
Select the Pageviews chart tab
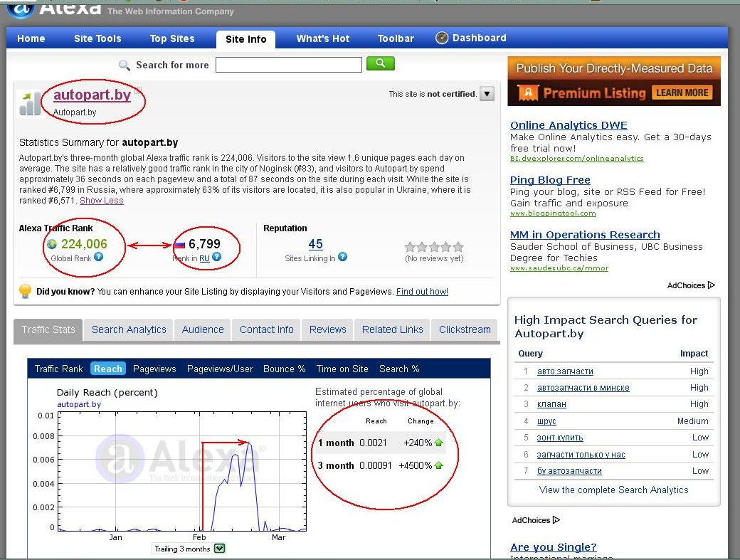pos(154,369)
